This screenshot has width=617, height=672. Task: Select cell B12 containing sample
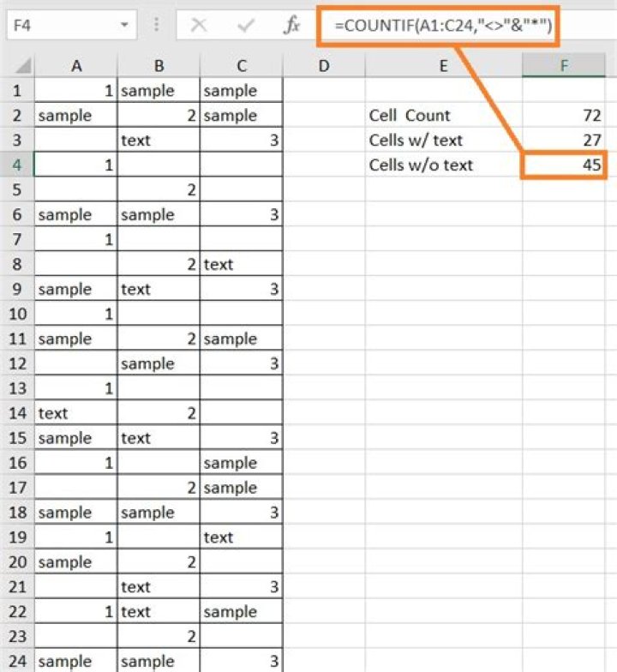(159, 363)
